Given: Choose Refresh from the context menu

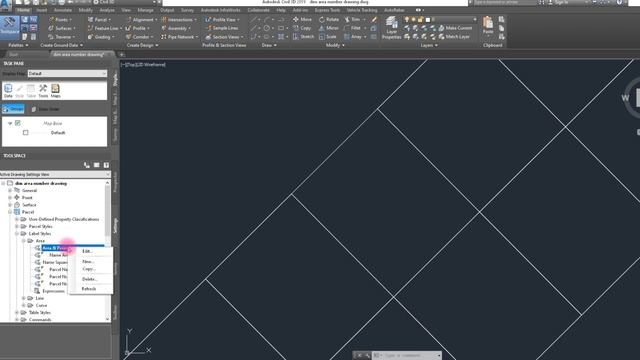Looking at the screenshot, I should tap(89, 289).
